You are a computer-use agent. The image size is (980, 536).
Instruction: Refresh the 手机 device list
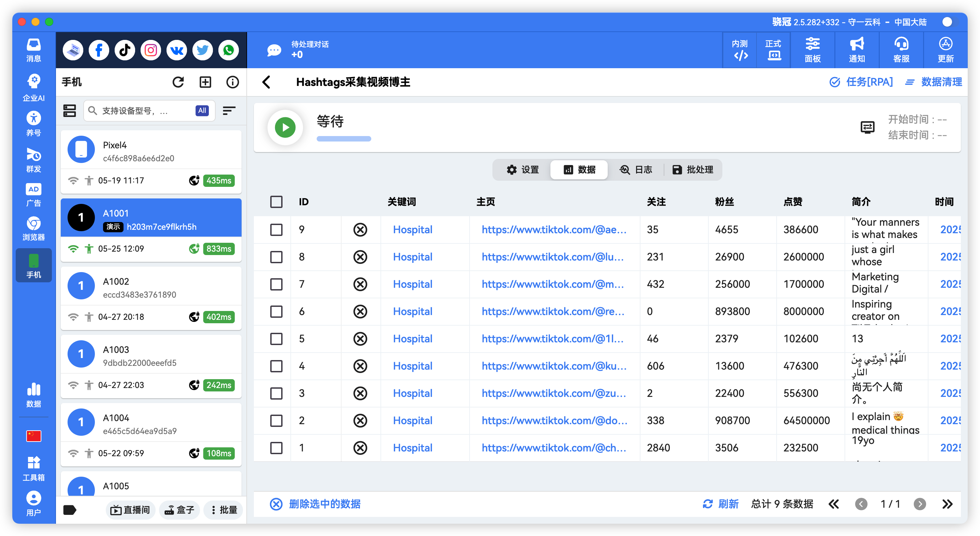click(178, 82)
